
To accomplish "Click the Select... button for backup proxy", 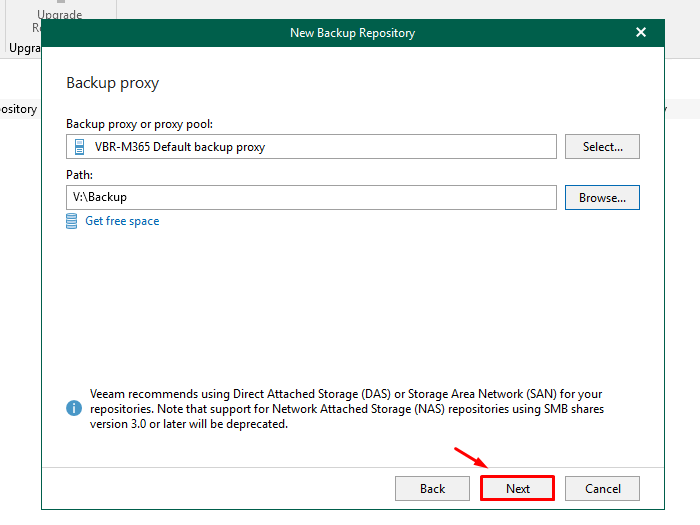I will (x=602, y=146).
